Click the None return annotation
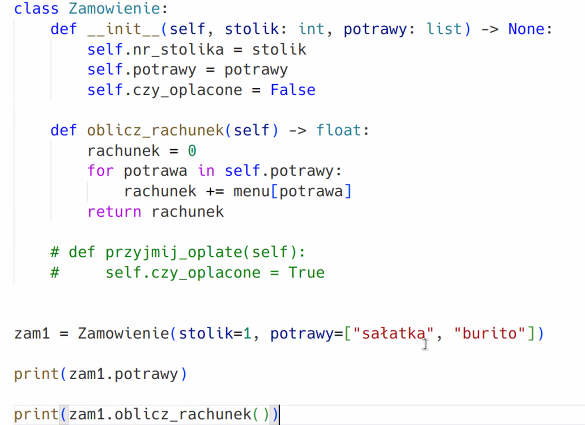585x425 pixels. pyautogui.click(x=526, y=29)
